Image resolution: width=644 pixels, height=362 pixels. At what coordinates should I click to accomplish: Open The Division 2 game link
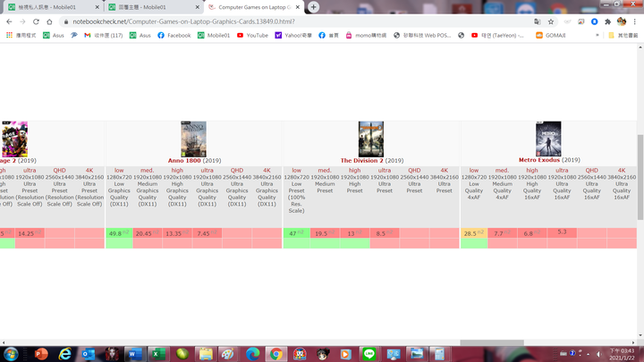coord(361,161)
